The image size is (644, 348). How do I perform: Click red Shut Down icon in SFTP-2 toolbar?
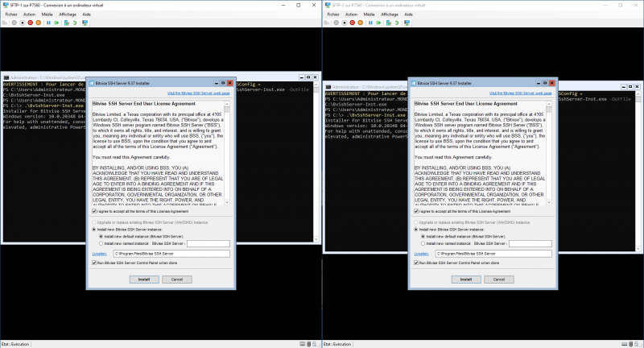click(x=353, y=23)
